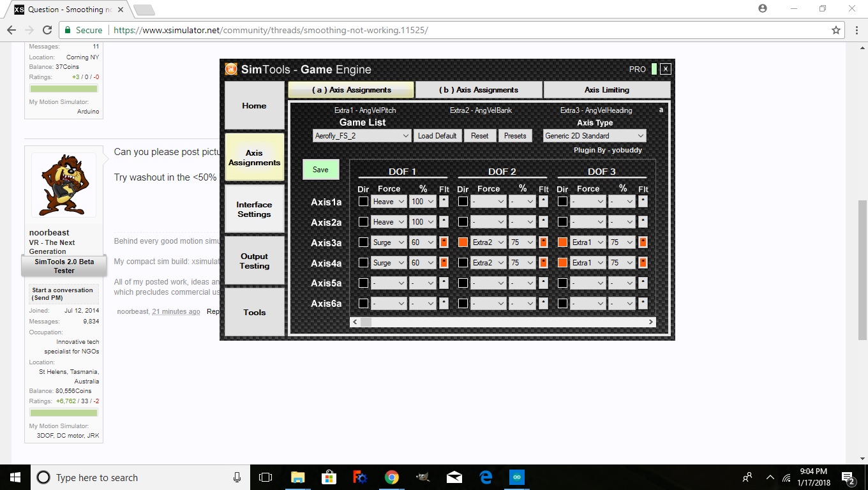Open Microsoft Edge from the taskbar

pyautogui.click(x=485, y=477)
